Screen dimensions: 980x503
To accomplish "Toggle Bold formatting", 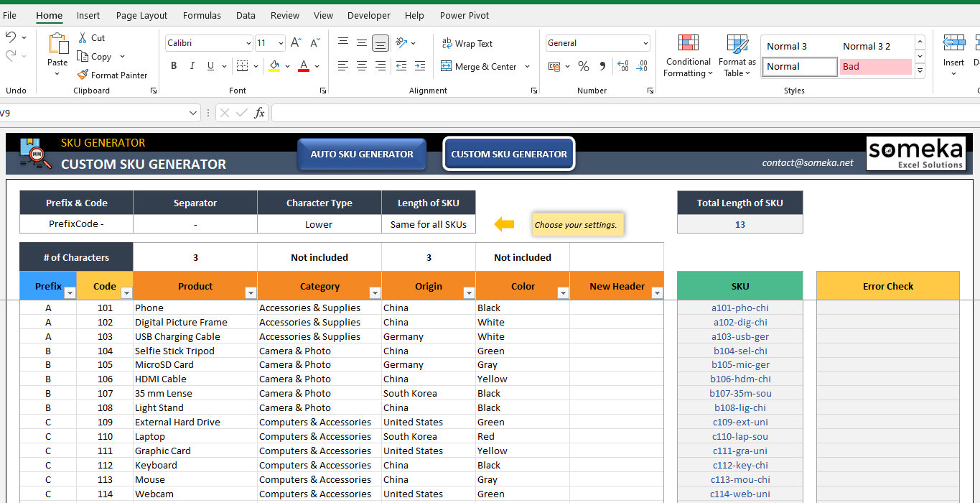I will tap(173, 65).
